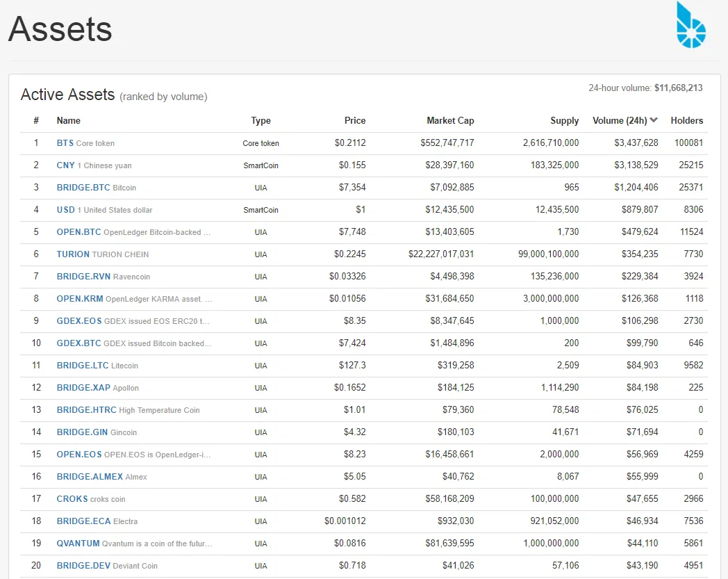Open the GDEX.EOS asset link
728x579 pixels.
[79, 321]
